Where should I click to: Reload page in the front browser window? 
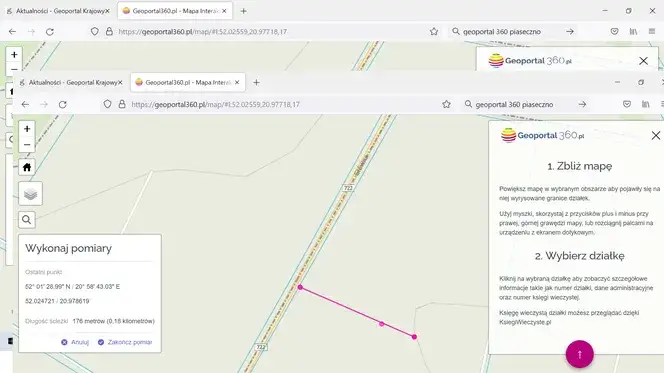pyautogui.click(x=63, y=104)
